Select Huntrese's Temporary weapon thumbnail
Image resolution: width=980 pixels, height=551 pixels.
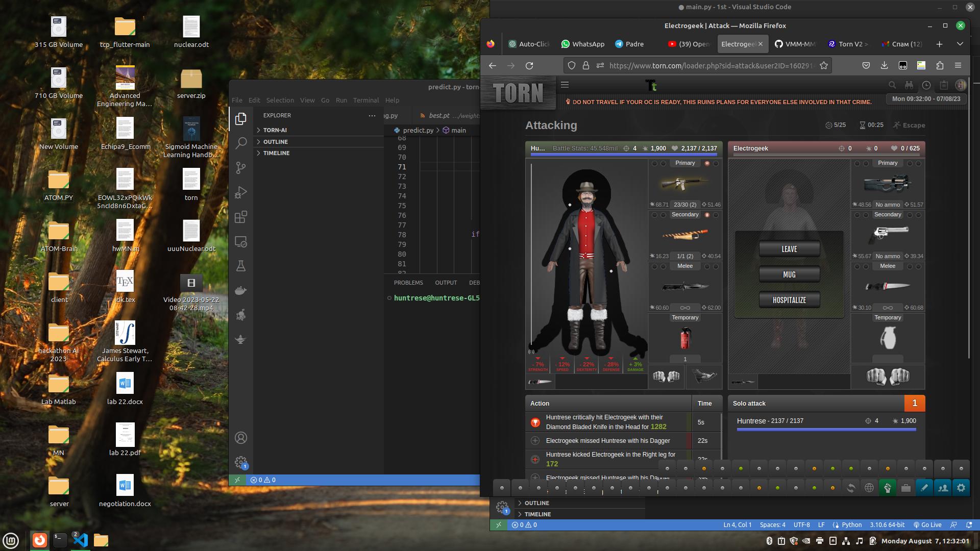685,338
